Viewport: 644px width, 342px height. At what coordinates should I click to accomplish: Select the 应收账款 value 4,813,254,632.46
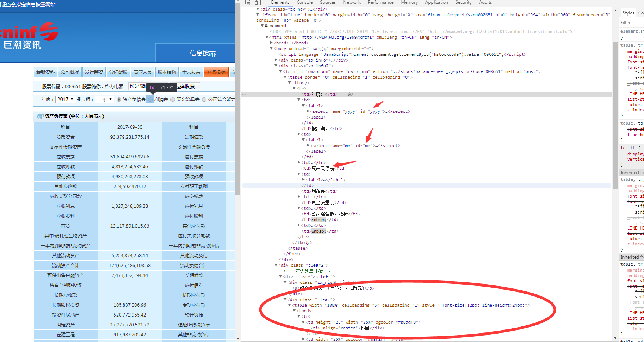(x=130, y=167)
